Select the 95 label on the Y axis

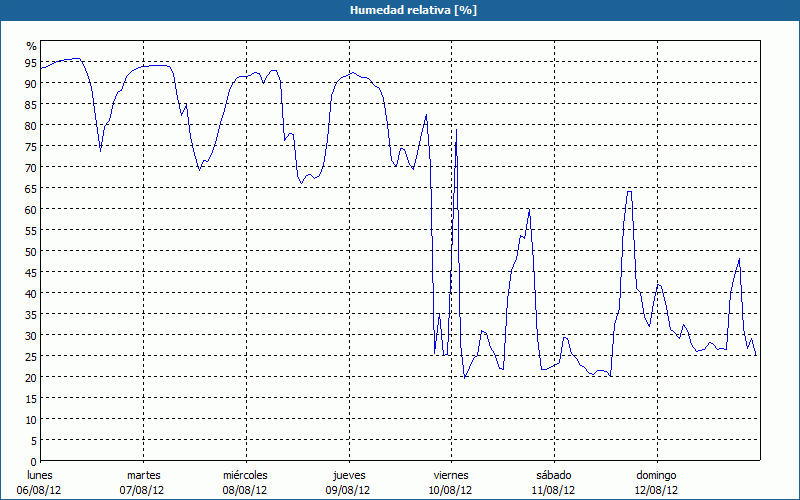click(31, 63)
